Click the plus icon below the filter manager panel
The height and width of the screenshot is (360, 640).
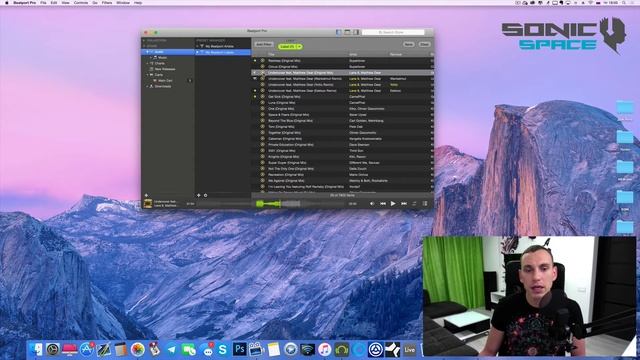(199, 196)
